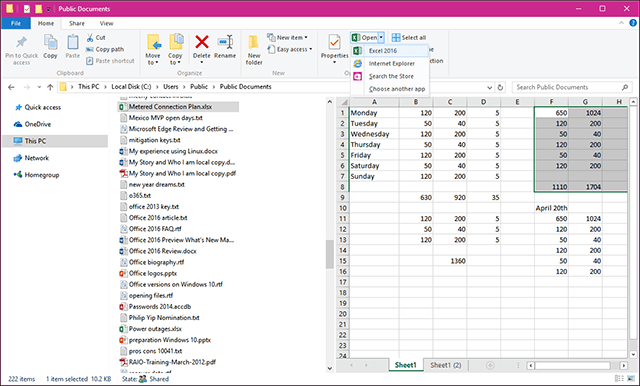The width and height of the screenshot is (640, 386).
Task: Click the Cut scissors icon
Action: click(90, 38)
